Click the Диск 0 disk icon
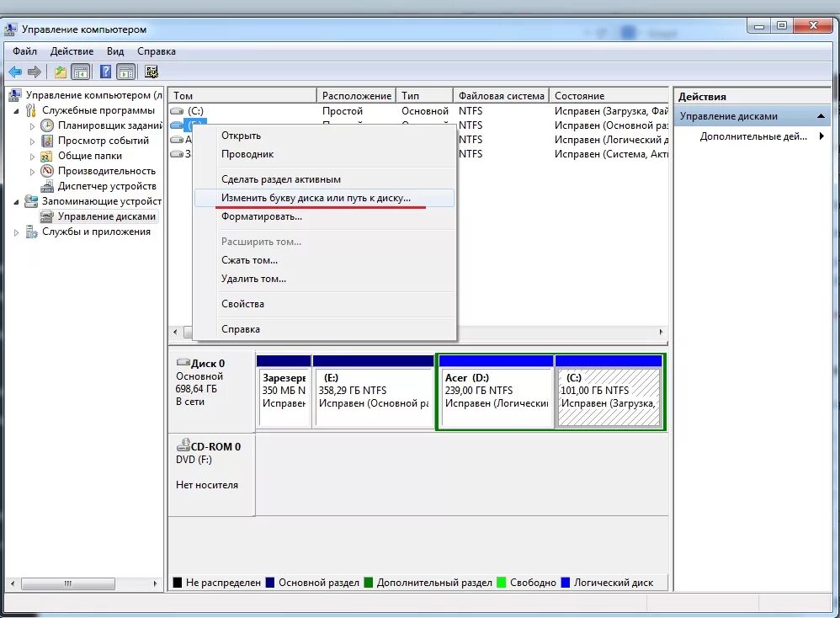 (183, 362)
